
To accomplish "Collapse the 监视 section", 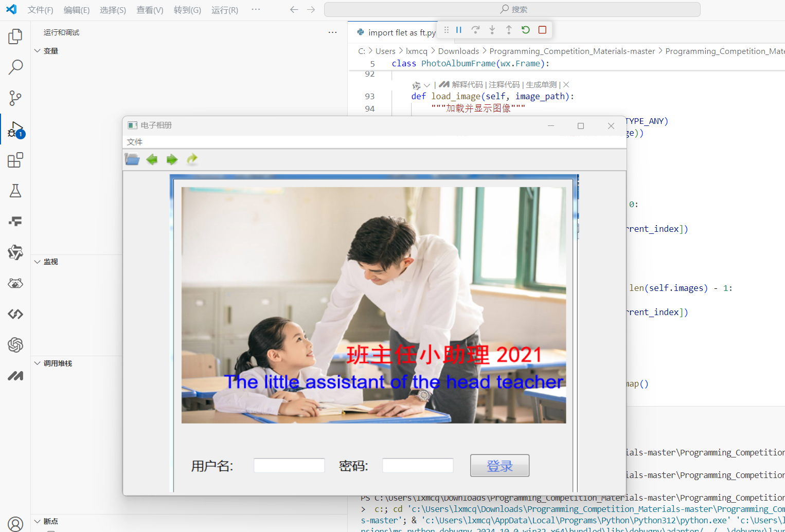I will click(x=37, y=262).
